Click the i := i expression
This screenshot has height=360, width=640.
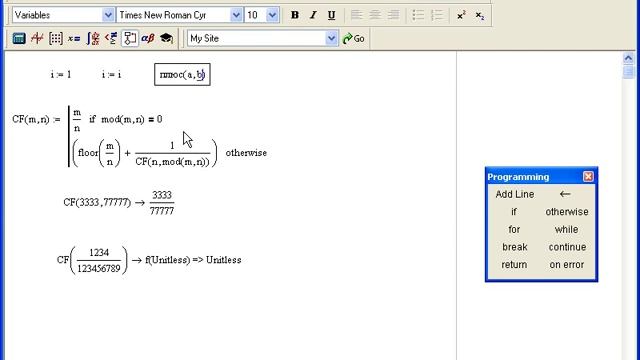[111, 75]
